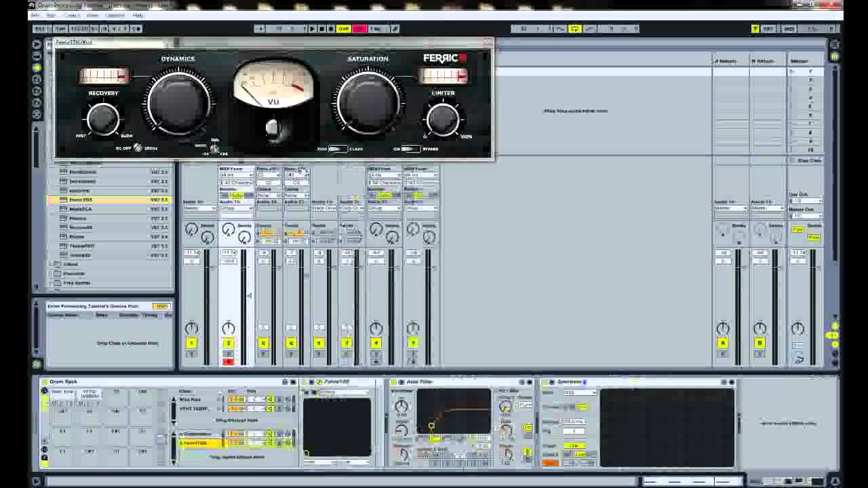Select the highlighted FerricTDS plugin in browser
The image size is (868, 488).
point(108,200)
